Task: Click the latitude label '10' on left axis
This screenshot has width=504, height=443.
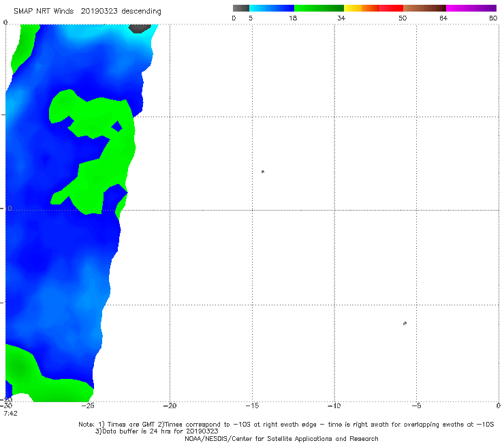Action: pos(8,209)
